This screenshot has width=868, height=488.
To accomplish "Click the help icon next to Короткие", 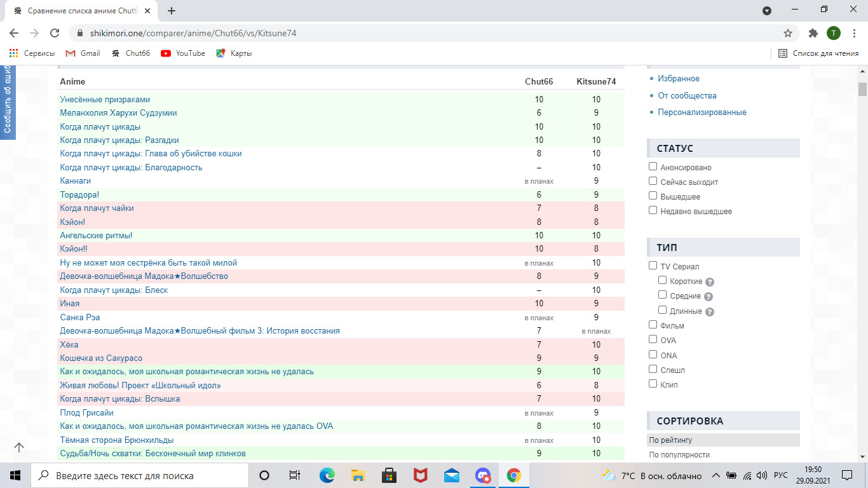I will pyautogui.click(x=710, y=282).
